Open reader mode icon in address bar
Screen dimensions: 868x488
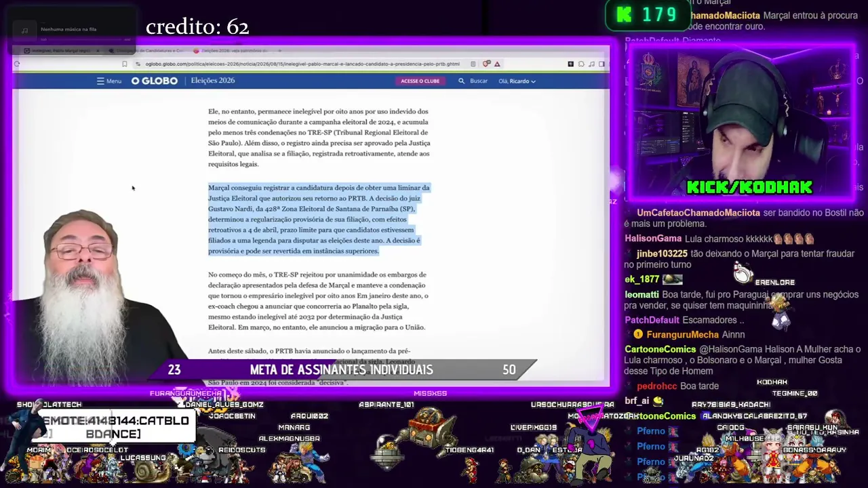click(473, 64)
